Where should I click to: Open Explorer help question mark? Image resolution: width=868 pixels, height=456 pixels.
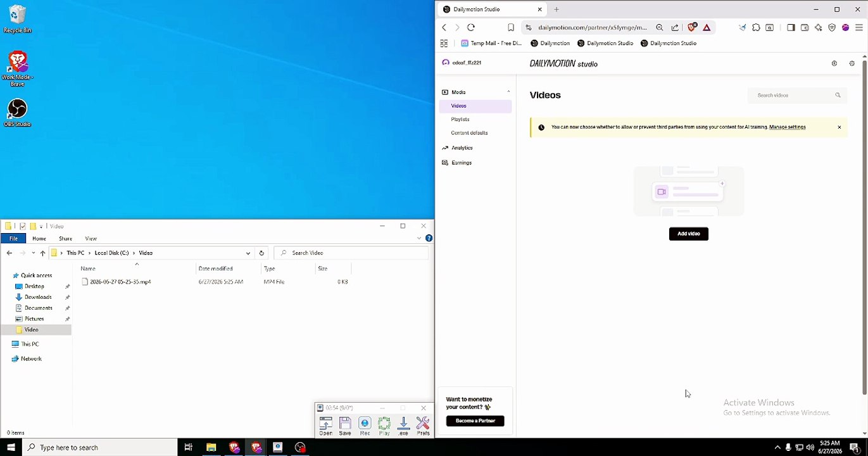point(429,238)
